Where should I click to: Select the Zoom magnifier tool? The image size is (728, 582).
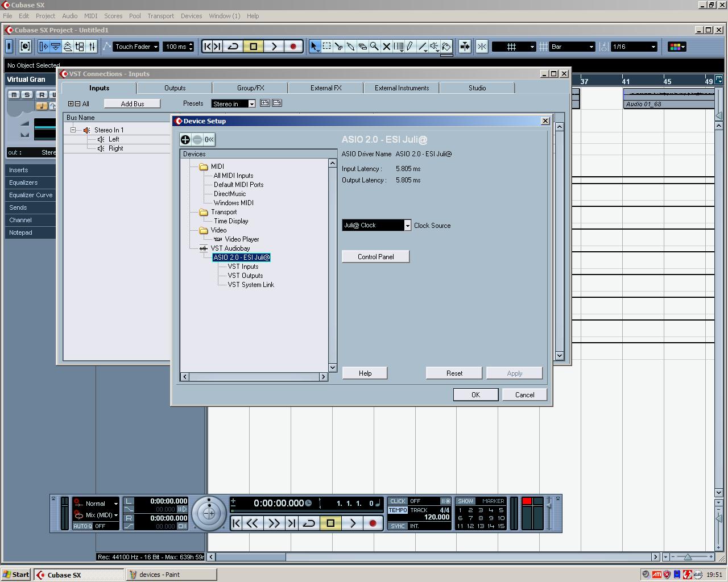tap(375, 47)
